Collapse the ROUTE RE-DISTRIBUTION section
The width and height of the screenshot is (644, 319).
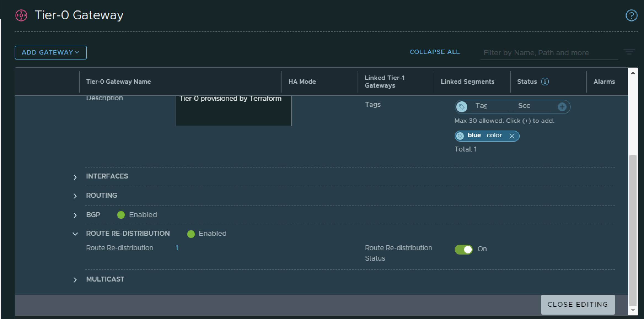(75, 234)
